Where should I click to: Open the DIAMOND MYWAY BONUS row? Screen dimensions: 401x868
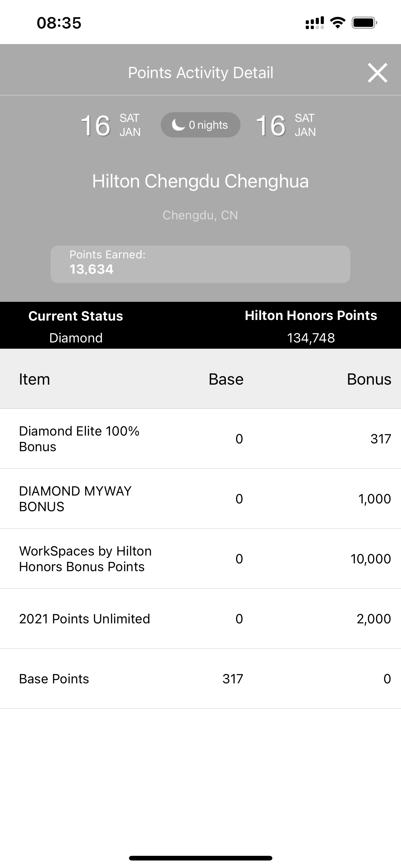[x=200, y=499]
